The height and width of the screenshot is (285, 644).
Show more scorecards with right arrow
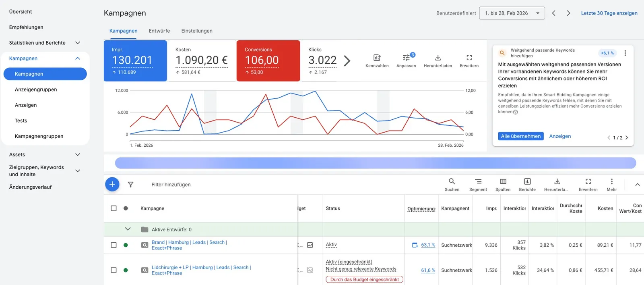coord(347,61)
